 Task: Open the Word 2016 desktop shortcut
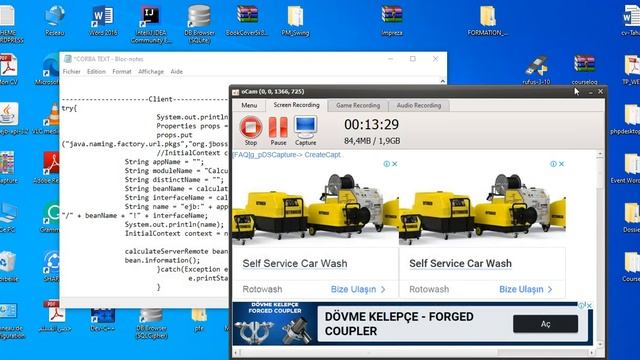[102, 20]
